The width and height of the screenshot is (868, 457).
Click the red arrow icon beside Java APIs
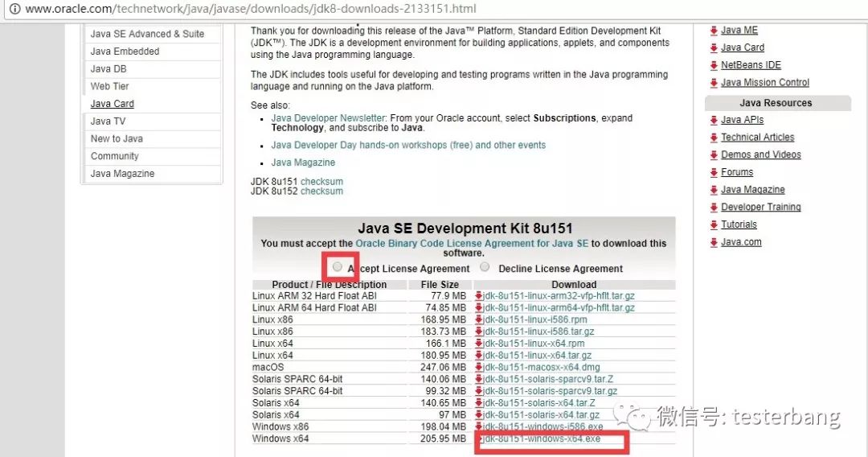click(714, 120)
